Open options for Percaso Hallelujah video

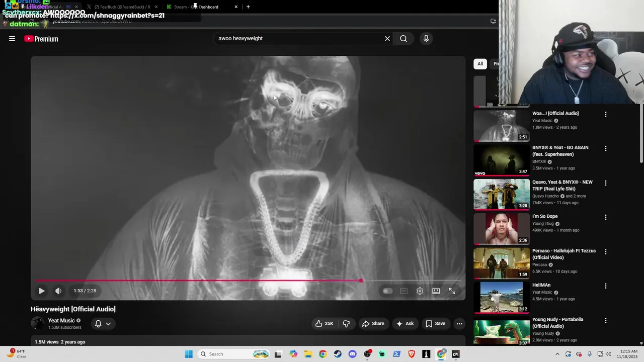[x=606, y=251]
